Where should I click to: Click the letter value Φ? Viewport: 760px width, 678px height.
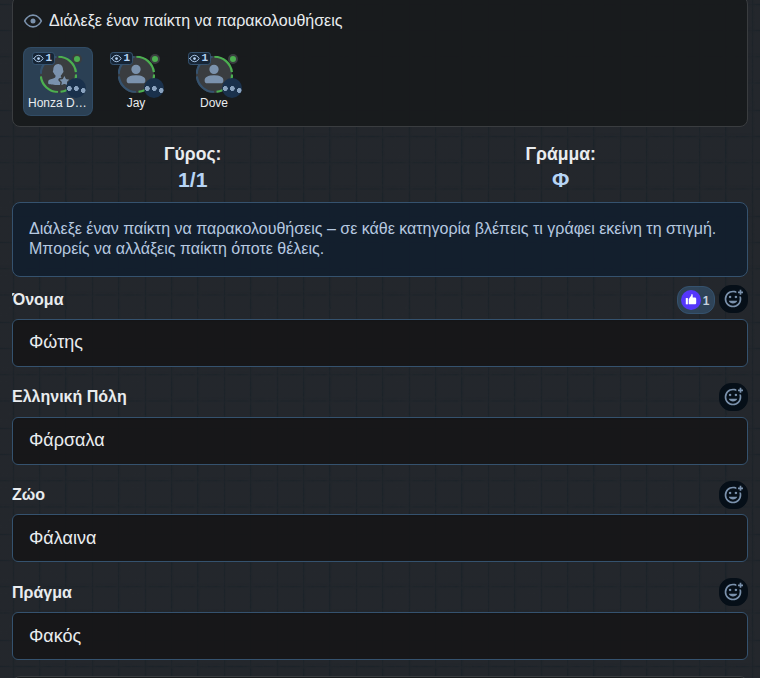coord(560,180)
